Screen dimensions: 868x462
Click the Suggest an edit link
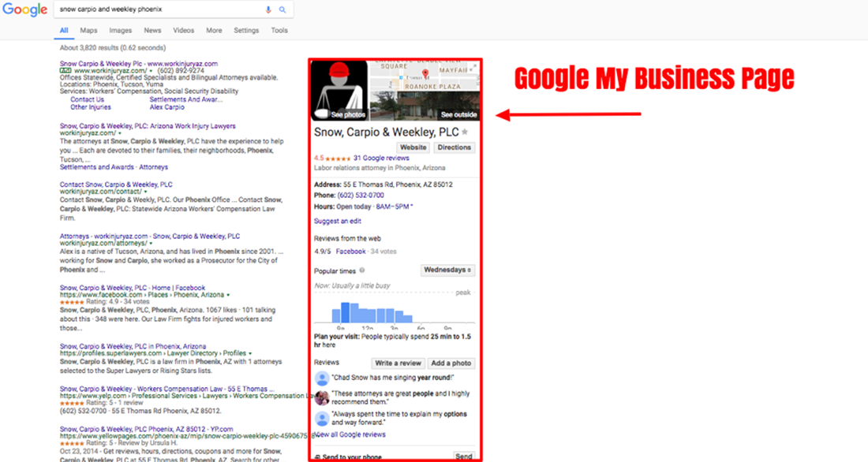pos(337,222)
